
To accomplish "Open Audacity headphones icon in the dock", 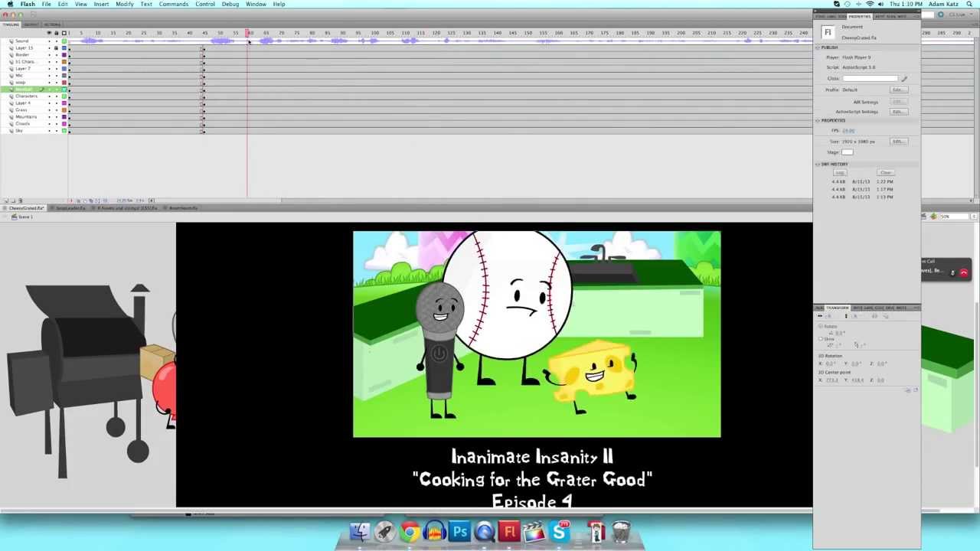I will pos(434,531).
